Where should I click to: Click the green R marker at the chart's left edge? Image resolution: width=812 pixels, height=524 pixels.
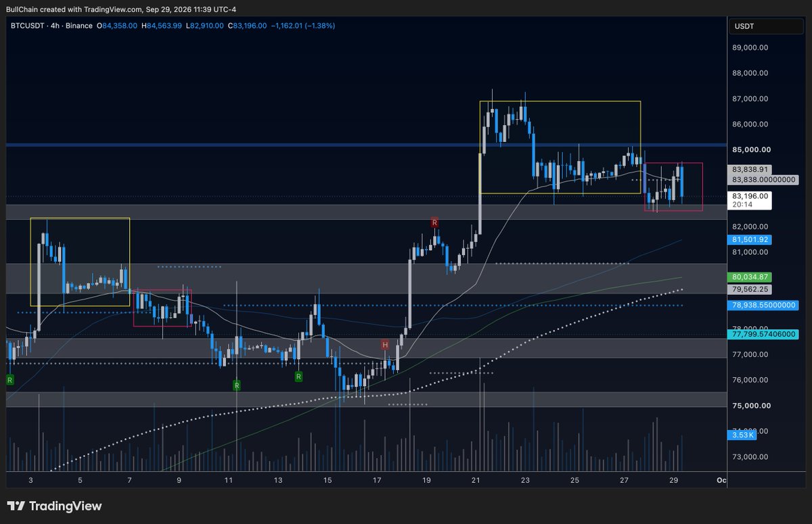point(9,381)
